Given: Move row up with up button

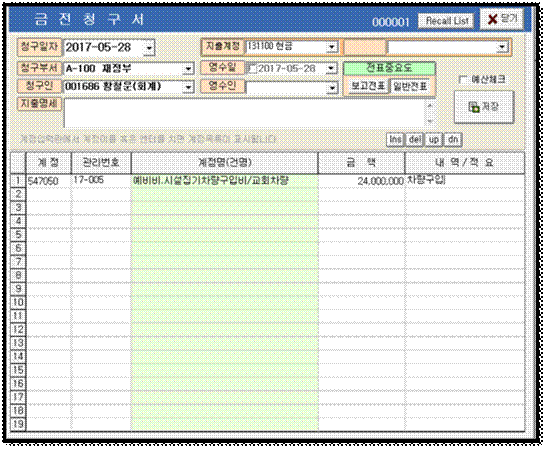Looking at the screenshot, I should [x=434, y=139].
